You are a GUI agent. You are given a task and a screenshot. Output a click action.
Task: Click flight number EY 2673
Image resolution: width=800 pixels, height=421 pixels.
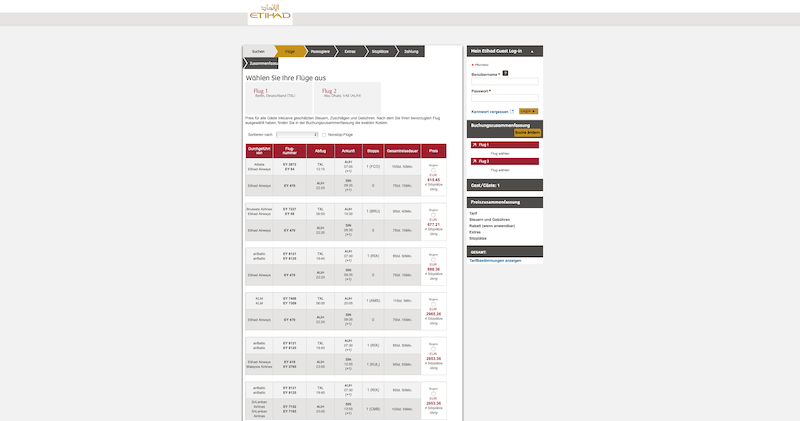click(290, 165)
